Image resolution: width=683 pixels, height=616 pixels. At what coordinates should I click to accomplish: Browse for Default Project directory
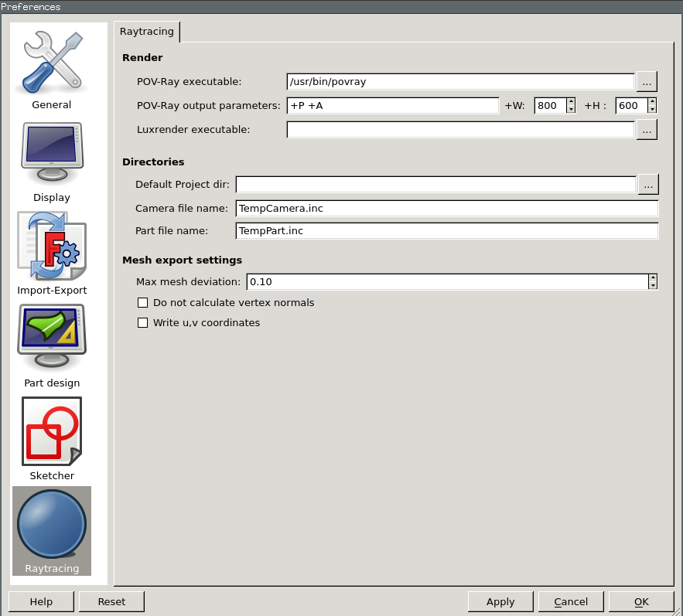(648, 184)
